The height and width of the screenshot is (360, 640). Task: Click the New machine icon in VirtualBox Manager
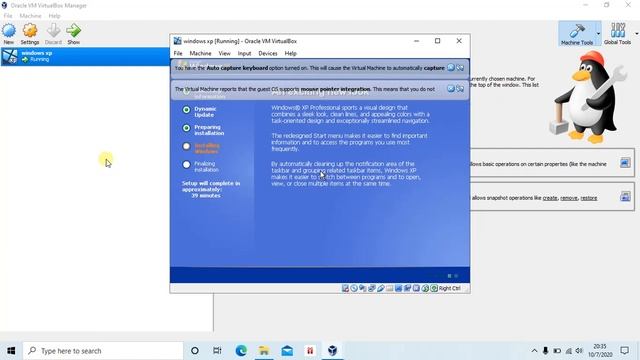click(x=9, y=31)
